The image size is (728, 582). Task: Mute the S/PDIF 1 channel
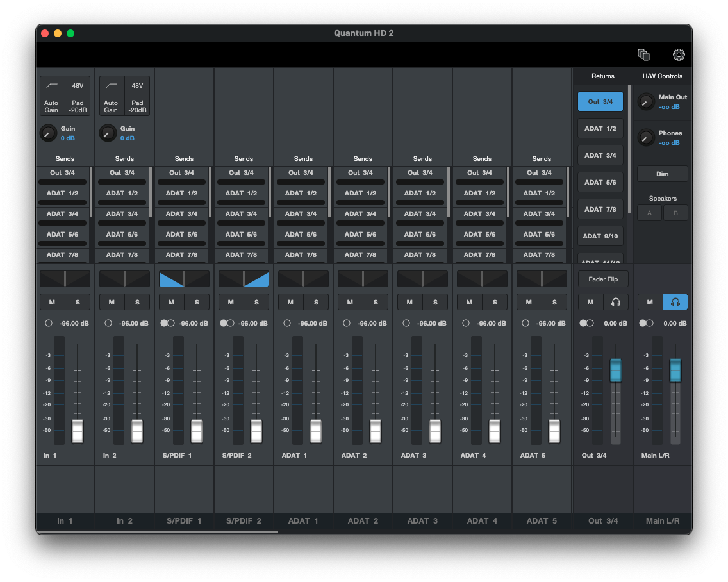click(x=171, y=303)
